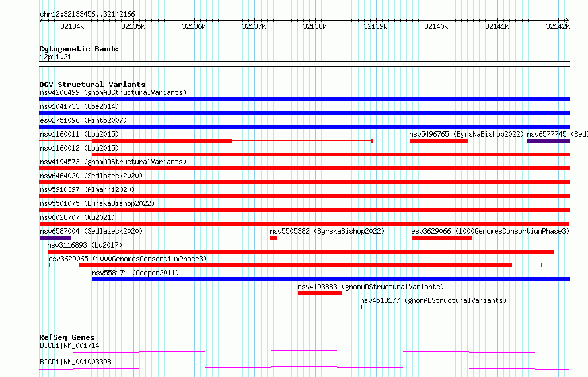Select the 32138k ruler tick label

[314, 26]
